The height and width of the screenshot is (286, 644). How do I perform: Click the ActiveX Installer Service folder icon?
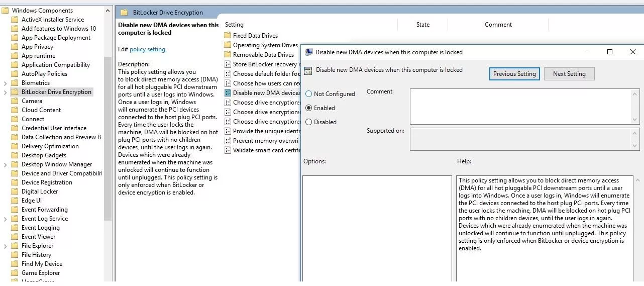coord(15,20)
